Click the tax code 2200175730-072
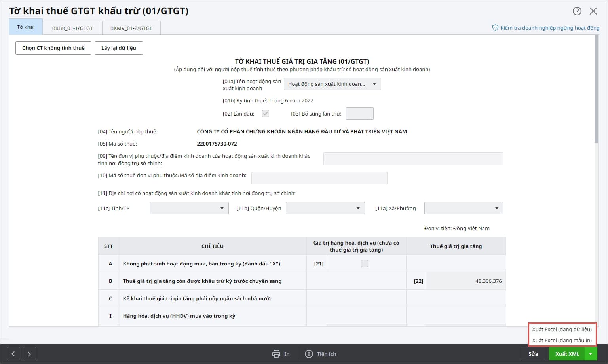 217,144
